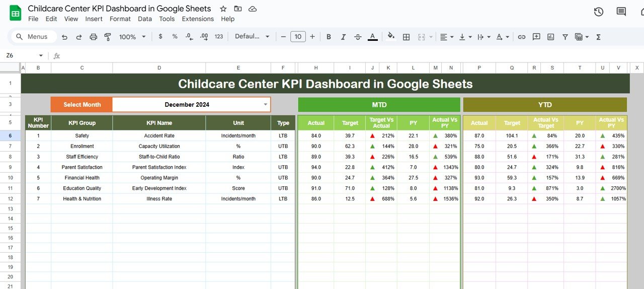Select the 'Staff Efficiency' KPI group cell

(82, 157)
